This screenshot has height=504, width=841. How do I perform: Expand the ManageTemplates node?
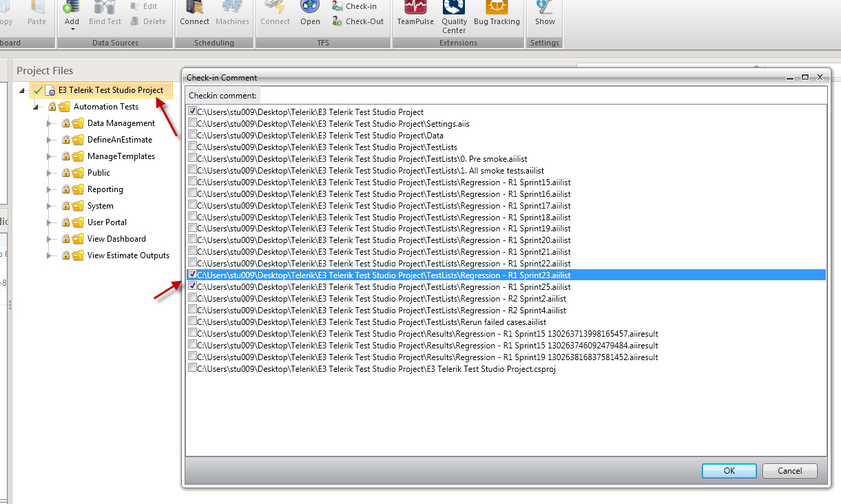click(x=50, y=156)
